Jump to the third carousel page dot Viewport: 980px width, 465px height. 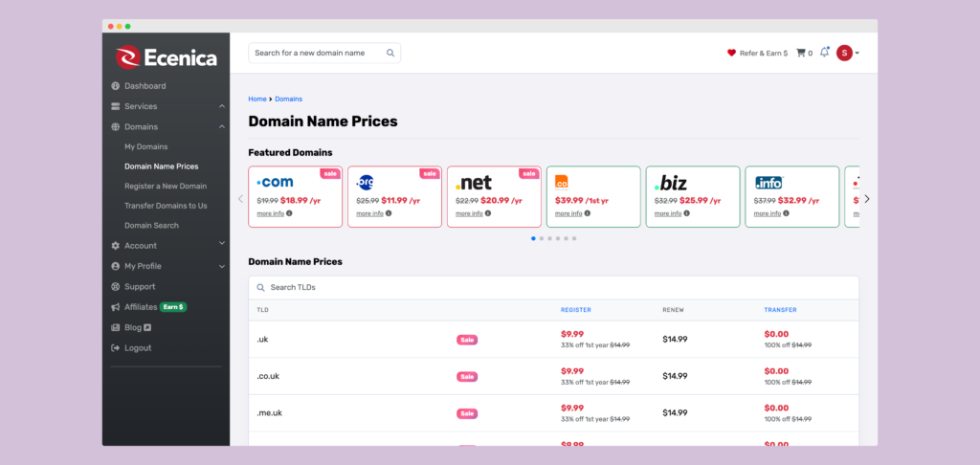click(549, 238)
